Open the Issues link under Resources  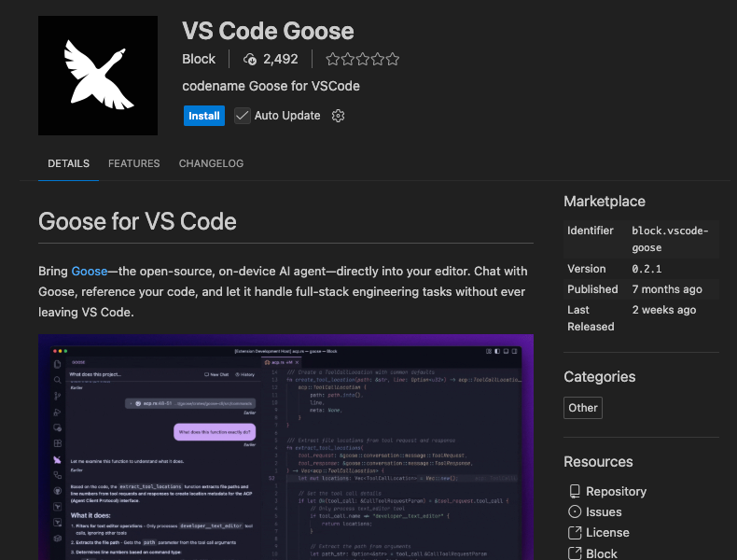click(x=604, y=511)
